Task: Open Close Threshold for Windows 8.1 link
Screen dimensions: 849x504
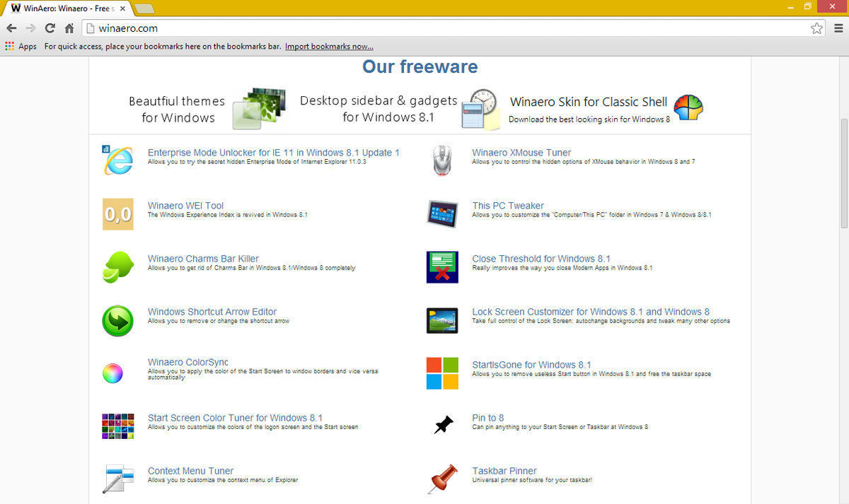Action: (541, 259)
